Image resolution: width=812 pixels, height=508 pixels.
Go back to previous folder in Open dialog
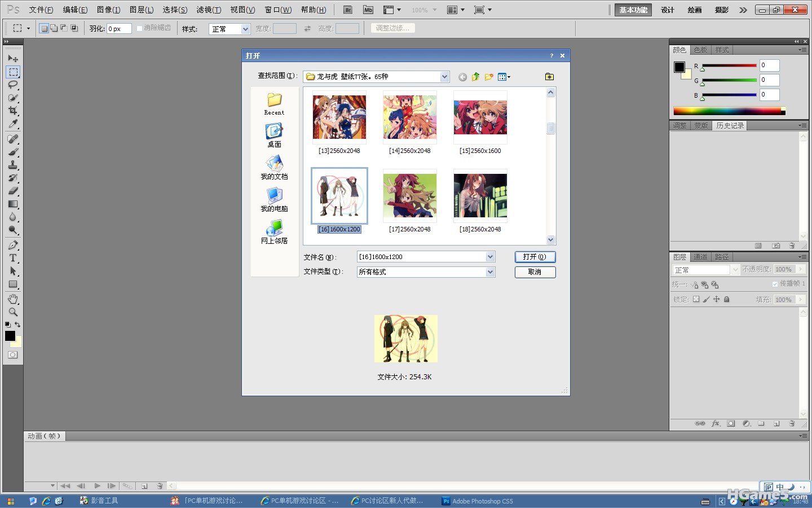pyautogui.click(x=462, y=77)
